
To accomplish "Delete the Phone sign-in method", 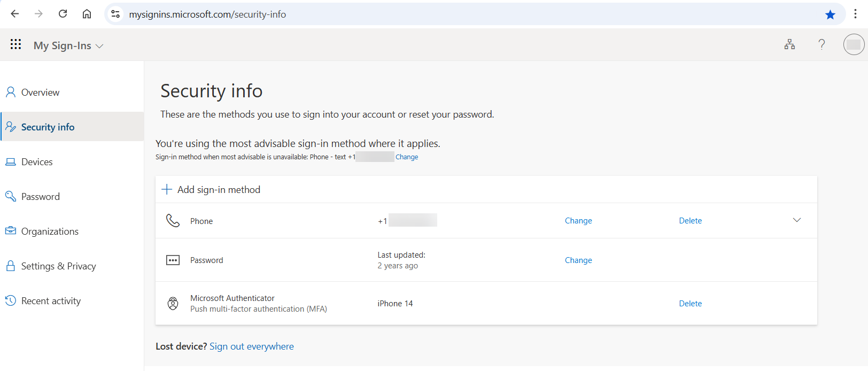I will tap(690, 221).
